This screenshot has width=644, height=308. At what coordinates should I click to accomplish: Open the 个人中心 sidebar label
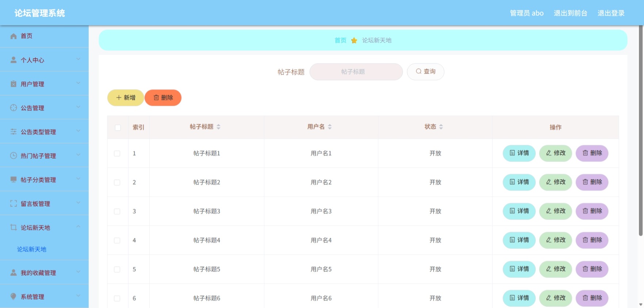pos(33,60)
